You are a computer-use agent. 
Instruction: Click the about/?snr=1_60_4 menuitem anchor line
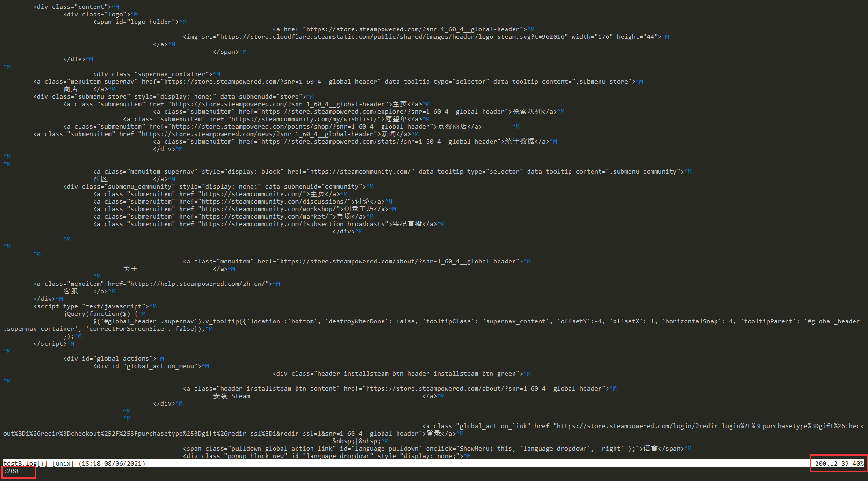tap(357, 261)
